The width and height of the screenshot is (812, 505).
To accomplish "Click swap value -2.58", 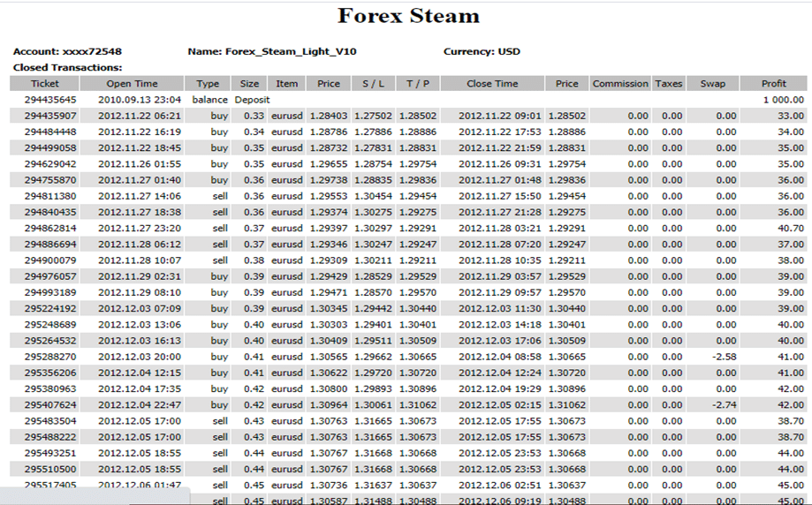I will [724, 356].
